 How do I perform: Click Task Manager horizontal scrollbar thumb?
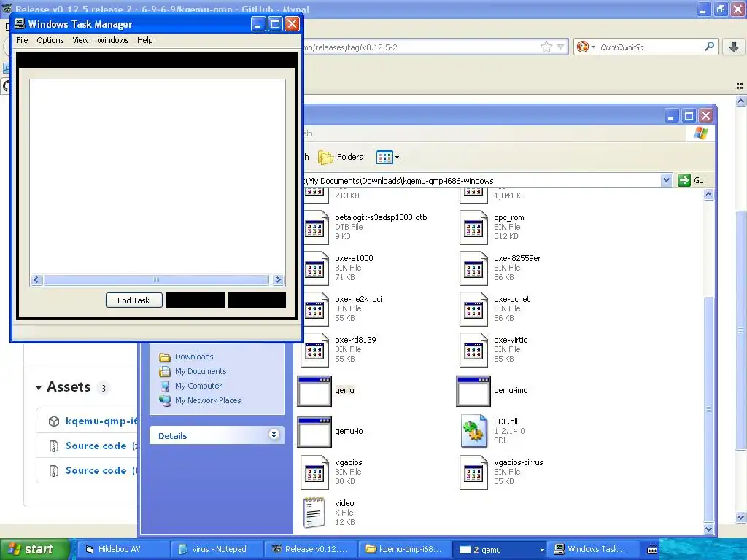pos(156,279)
